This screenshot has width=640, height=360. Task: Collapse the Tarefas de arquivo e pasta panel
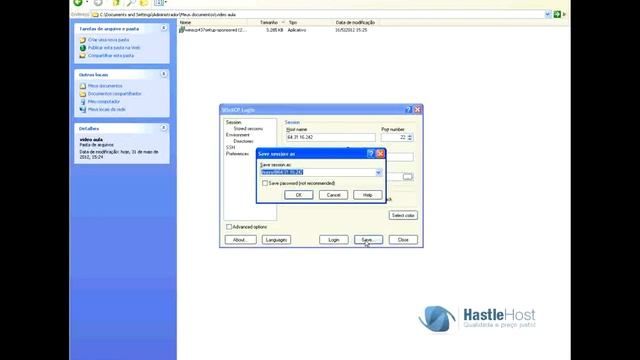[164, 28]
